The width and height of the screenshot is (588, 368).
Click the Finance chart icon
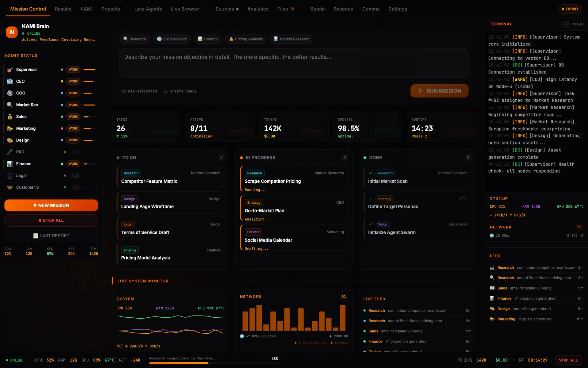[x=10, y=164]
